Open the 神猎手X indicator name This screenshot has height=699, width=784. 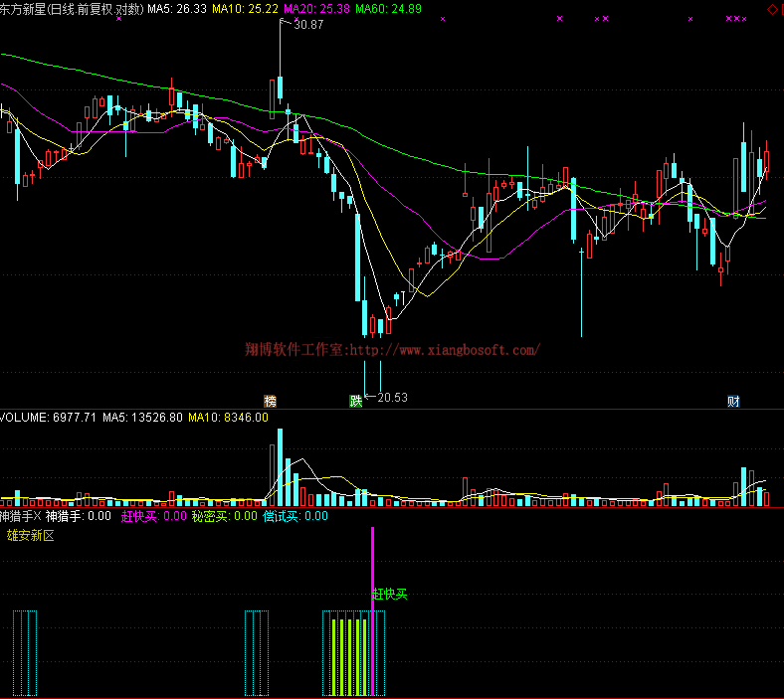click(21, 516)
